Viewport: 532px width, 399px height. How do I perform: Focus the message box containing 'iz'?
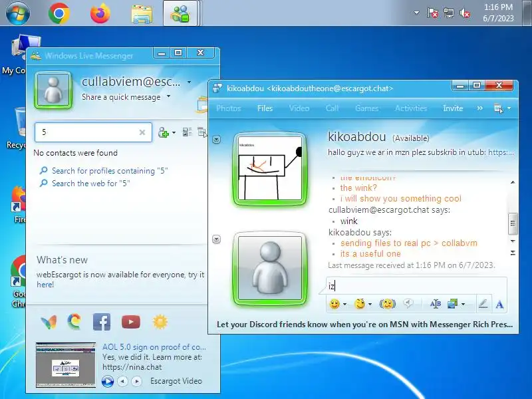point(416,286)
